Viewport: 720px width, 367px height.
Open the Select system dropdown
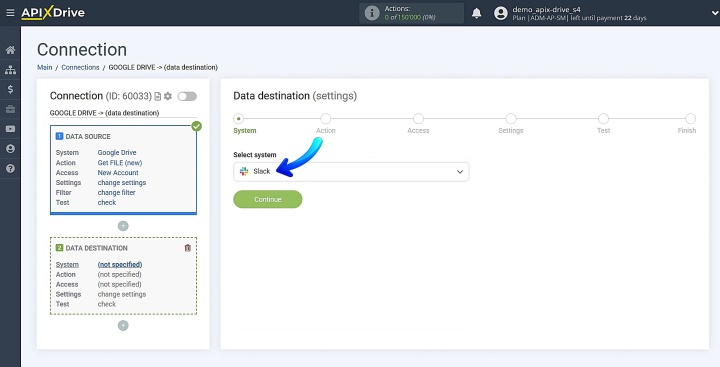(x=351, y=172)
